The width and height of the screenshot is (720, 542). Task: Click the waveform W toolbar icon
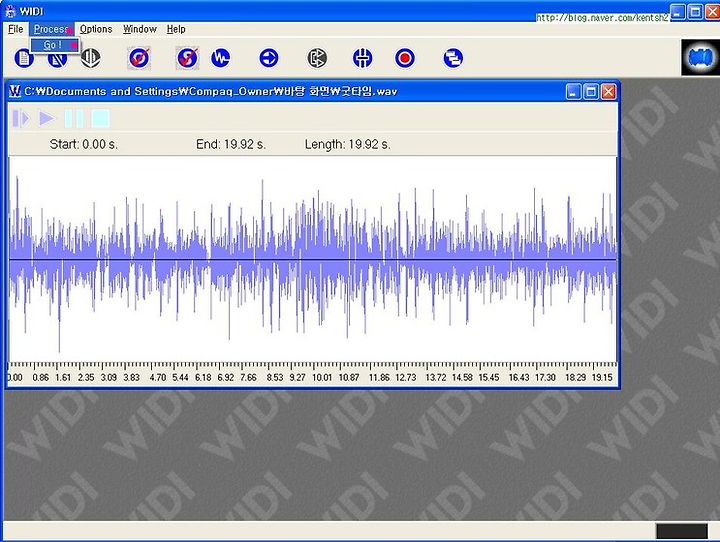click(x=220, y=58)
